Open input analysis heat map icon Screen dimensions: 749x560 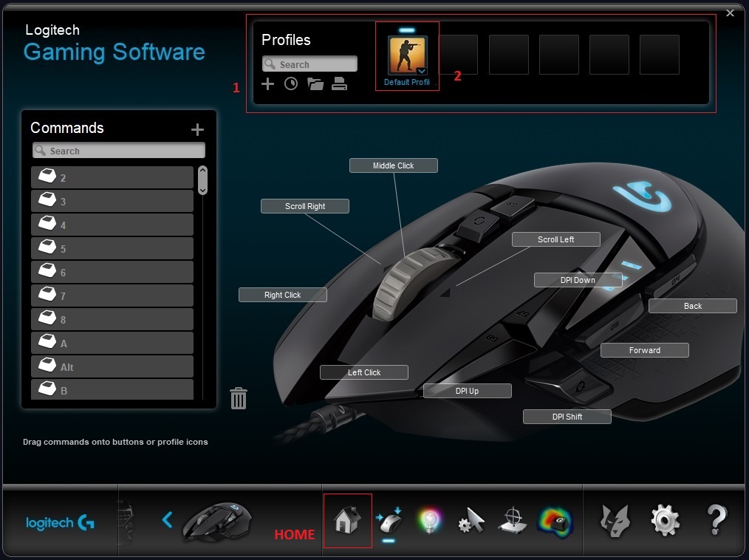[555, 521]
